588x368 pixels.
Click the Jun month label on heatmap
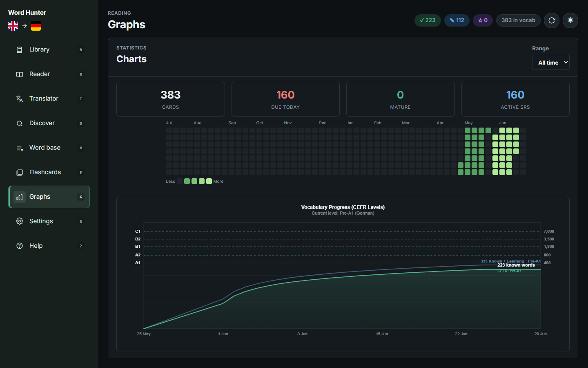pos(503,123)
